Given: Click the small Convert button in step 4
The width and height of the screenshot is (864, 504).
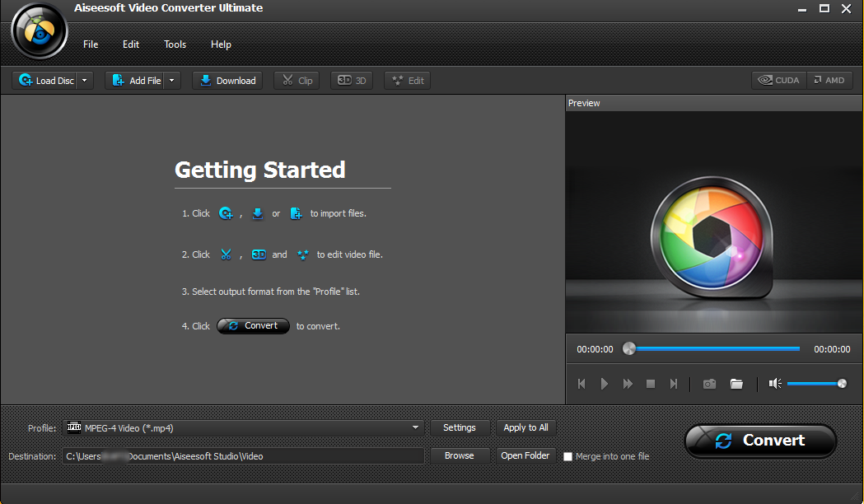Looking at the screenshot, I should tap(253, 326).
